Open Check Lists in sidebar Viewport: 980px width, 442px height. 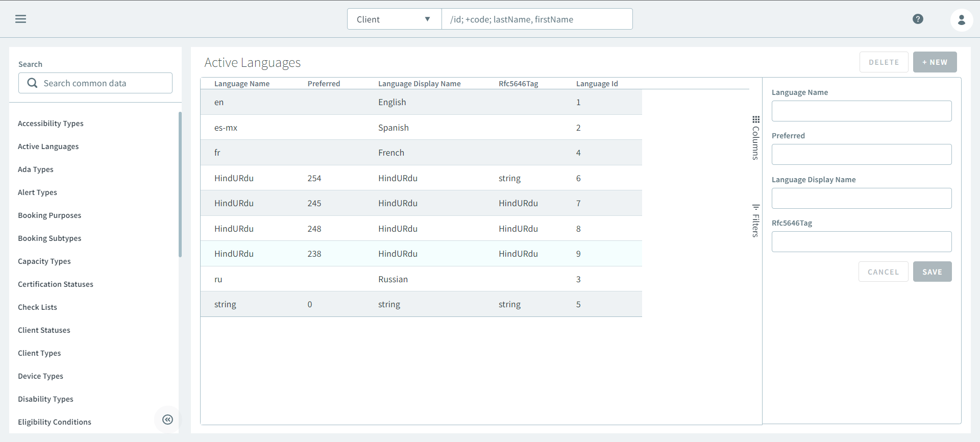(x=37, y=307)
